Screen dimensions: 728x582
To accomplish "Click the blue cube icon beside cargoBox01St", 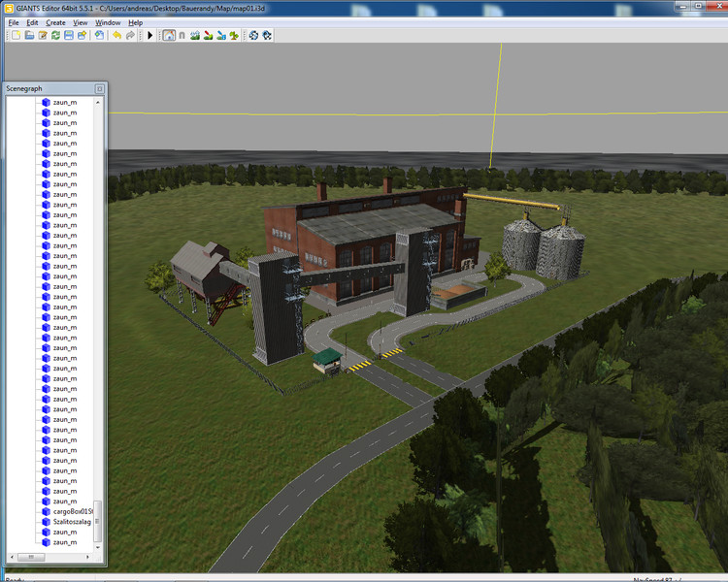I will 46,511.
